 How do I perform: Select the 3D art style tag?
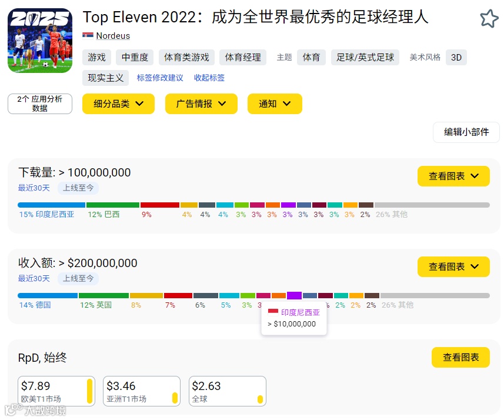coord(456,57)
